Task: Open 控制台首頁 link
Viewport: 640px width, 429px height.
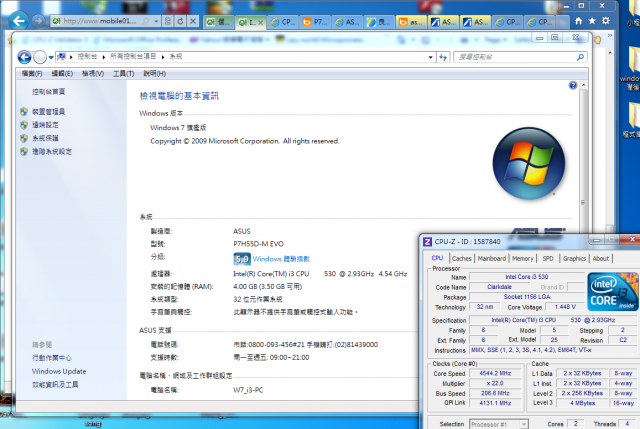Action: point(49,92)
